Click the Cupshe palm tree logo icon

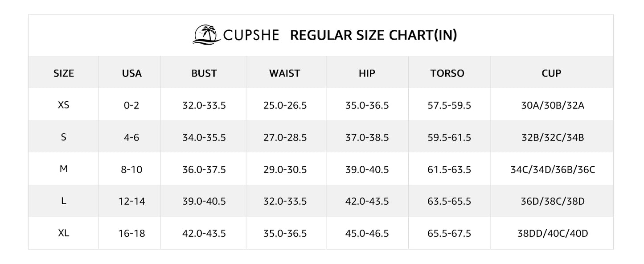pyautogui.click(x=206, y=35)
